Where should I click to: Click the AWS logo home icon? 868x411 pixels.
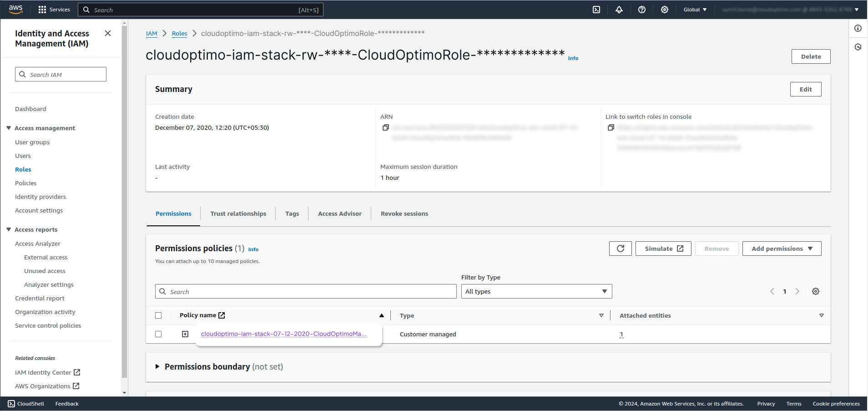tap(16, 10)
